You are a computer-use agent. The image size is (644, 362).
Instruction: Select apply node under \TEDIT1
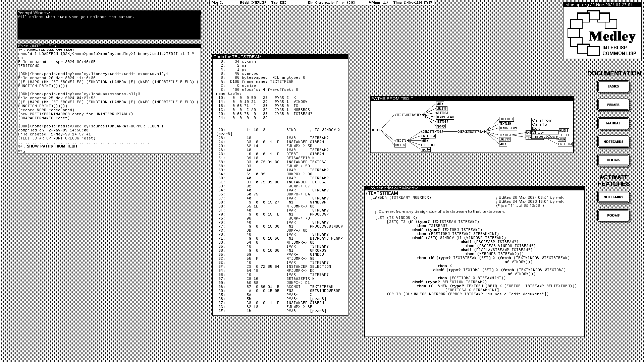tap(426, 149)
